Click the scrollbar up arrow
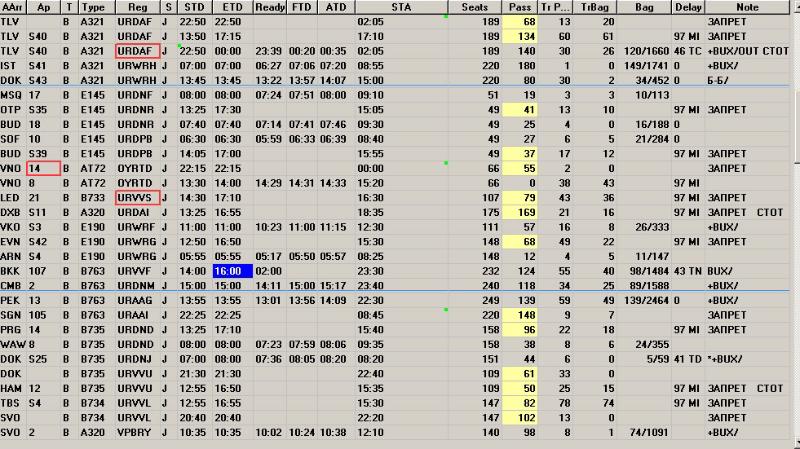 click(795, 7)
